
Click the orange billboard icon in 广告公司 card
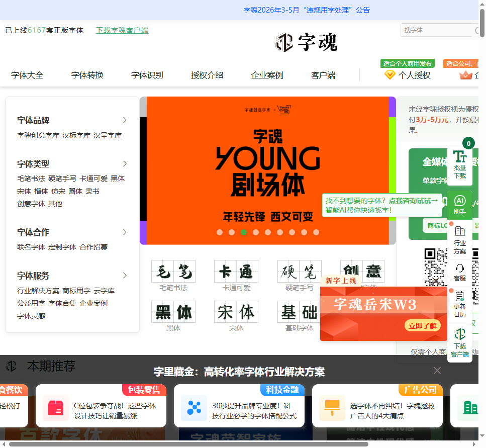(x=332, y=408)
